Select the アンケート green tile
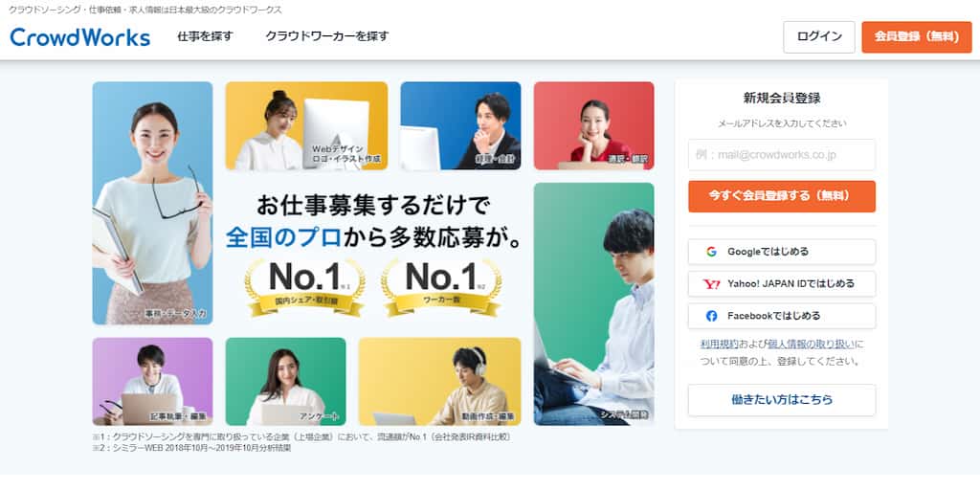The image size is (980, 490). (x=285, y=382)
